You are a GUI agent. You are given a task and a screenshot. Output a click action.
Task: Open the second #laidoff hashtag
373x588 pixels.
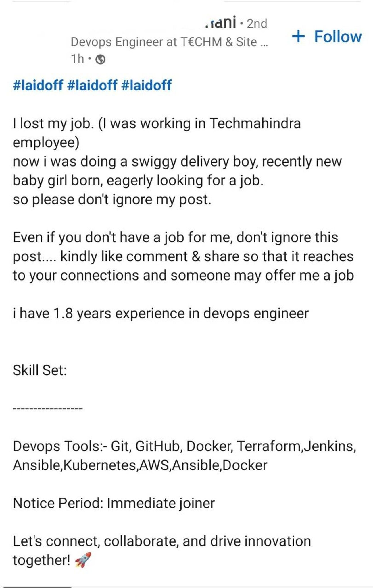click(x=92, y=85)
